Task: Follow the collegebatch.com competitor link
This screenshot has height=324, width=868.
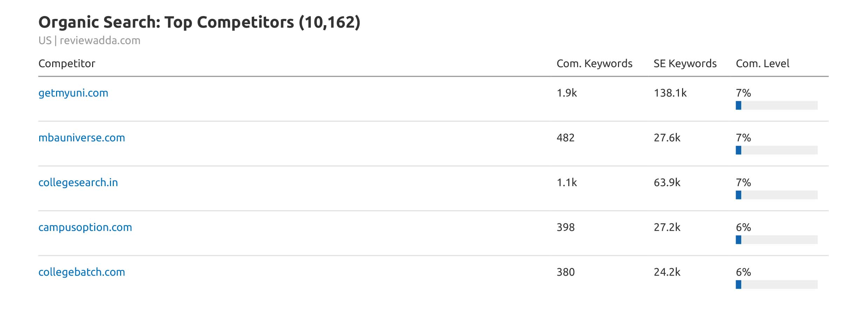Action: coord(82,272)
